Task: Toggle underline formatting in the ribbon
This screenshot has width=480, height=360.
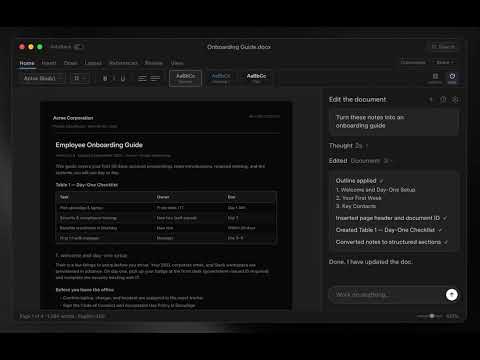Action: pyautogui.click(x=123, y=78)
